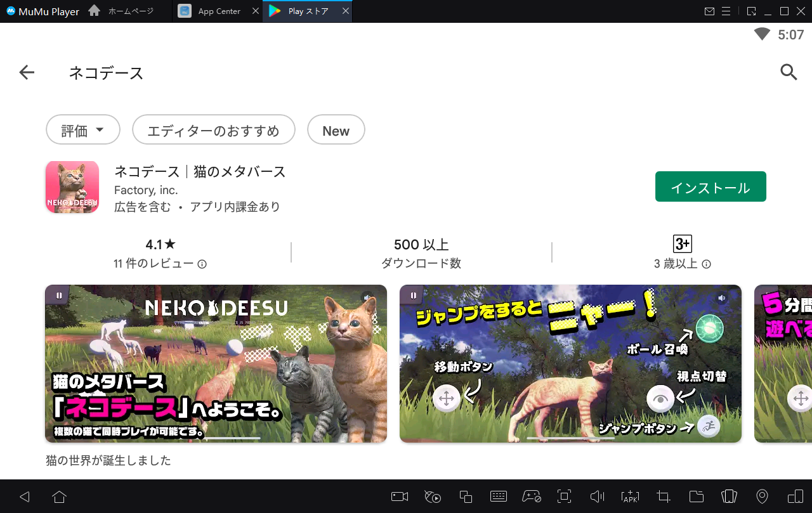
Task: Select the New filter chip
Action: [336, 130]
